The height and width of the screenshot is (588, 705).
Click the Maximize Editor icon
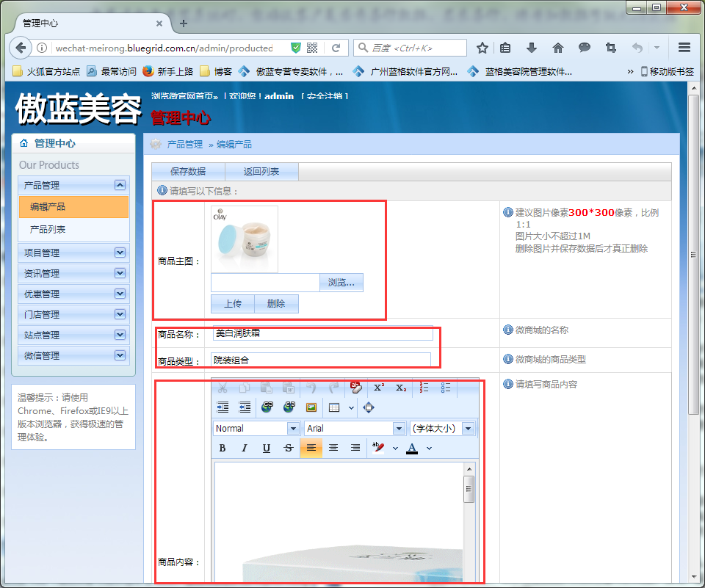coord(367,407)
